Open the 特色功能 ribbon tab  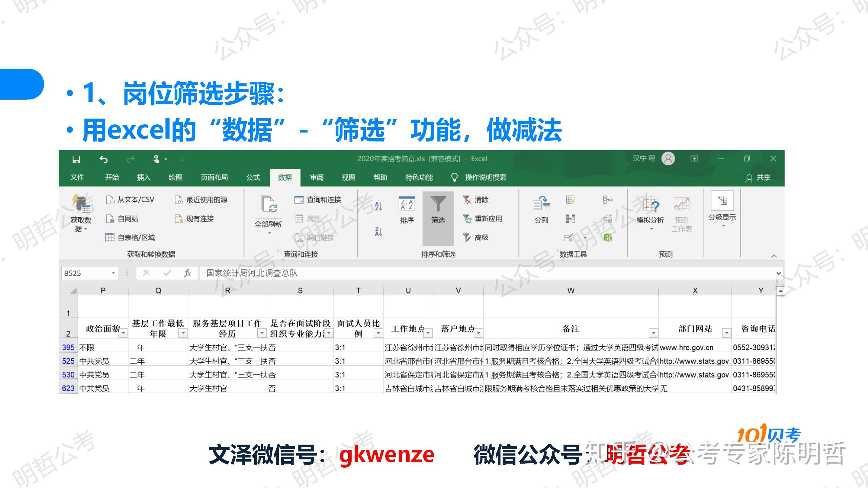click(x=419, y=177)
